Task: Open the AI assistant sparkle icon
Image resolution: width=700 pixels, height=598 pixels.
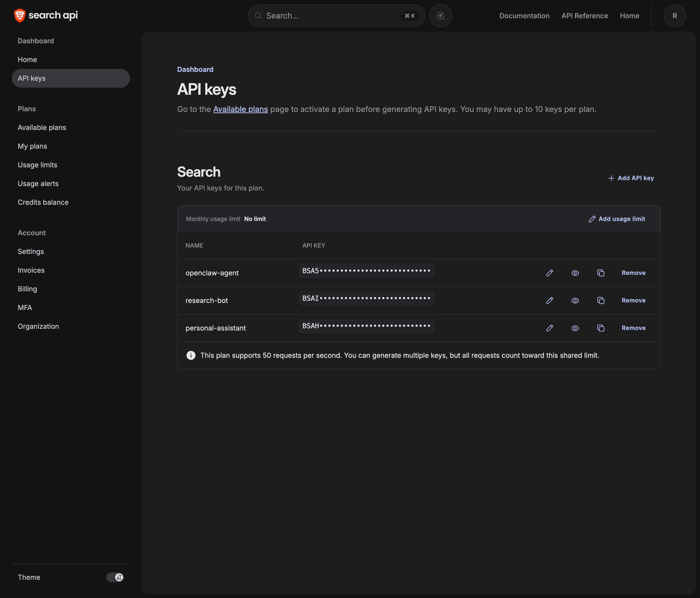Action: point(440,16)
